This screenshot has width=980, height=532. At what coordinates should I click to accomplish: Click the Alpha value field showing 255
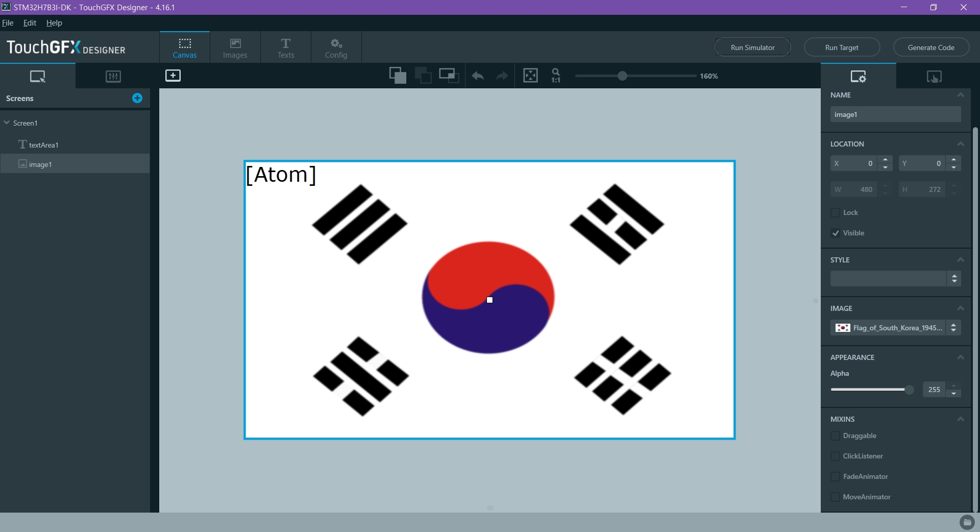934,390
